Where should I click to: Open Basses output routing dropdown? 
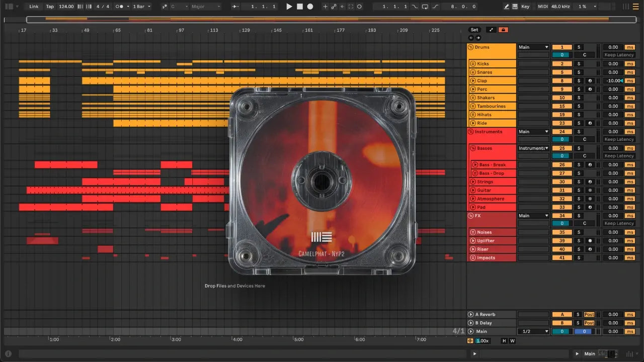[533, 148]
